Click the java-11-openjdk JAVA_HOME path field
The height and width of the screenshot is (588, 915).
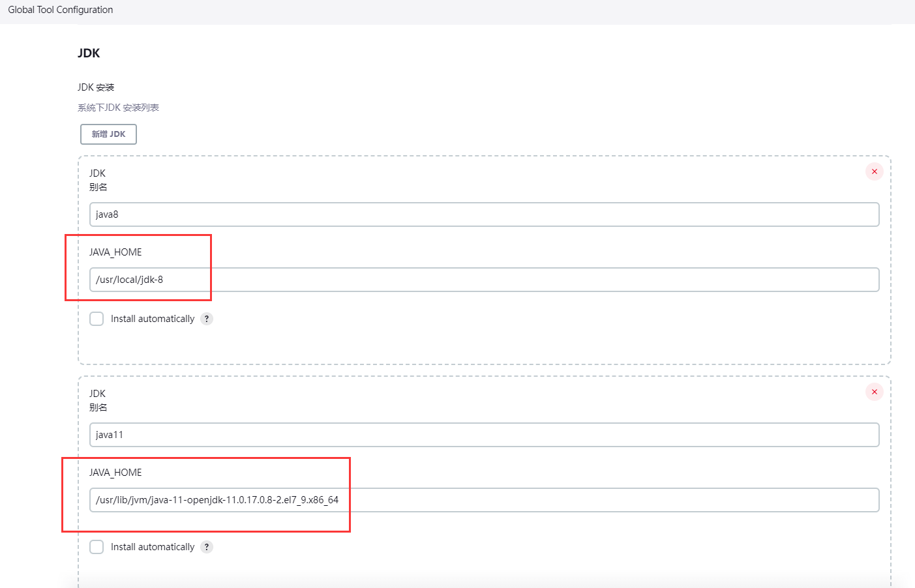(484, 500)
